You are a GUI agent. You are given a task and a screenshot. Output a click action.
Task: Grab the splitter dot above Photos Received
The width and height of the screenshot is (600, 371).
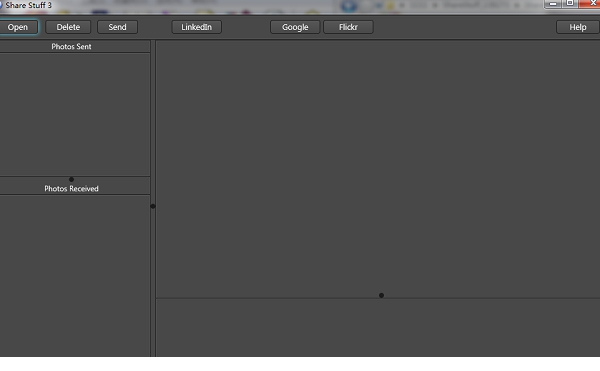(x=72, y=179)
